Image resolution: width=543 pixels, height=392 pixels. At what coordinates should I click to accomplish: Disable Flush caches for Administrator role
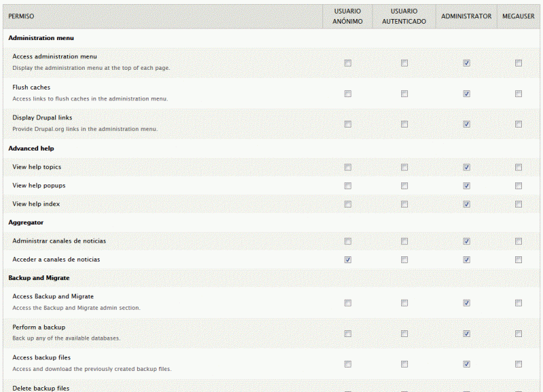(466, 94)
